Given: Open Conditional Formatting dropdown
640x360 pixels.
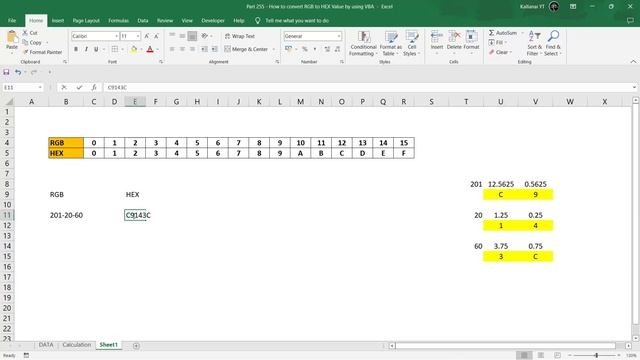Looking at the screenshot, I should pyautogui.click(x=363, y=43).
